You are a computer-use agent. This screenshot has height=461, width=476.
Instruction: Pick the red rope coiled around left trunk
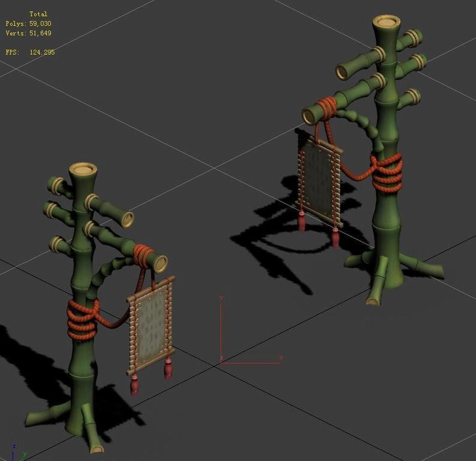83,319
